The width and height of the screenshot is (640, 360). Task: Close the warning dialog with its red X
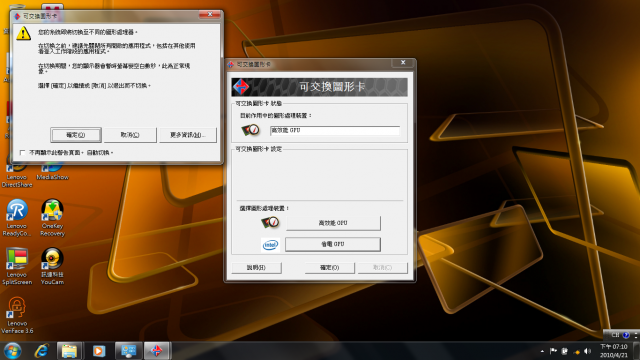[x=210, y=15]
